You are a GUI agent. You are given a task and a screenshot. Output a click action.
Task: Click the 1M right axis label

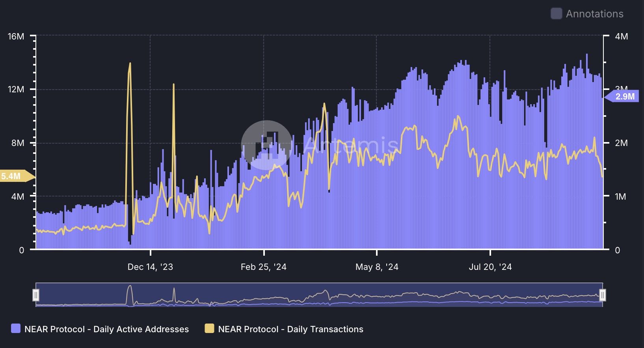(x=620, y=196)
